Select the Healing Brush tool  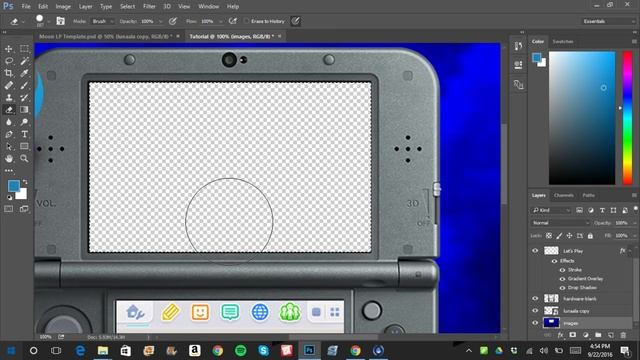click(9, 85)
